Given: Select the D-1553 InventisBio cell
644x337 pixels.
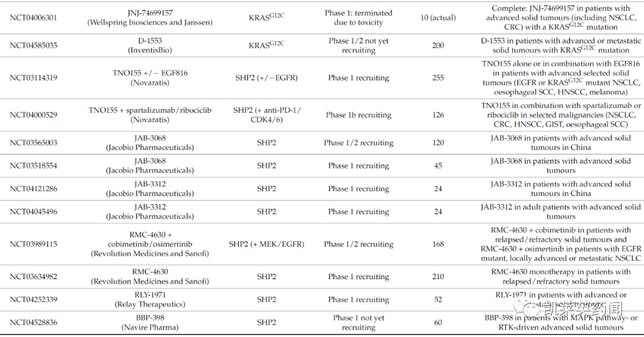Looking at the screenshot, I should 150,45.
